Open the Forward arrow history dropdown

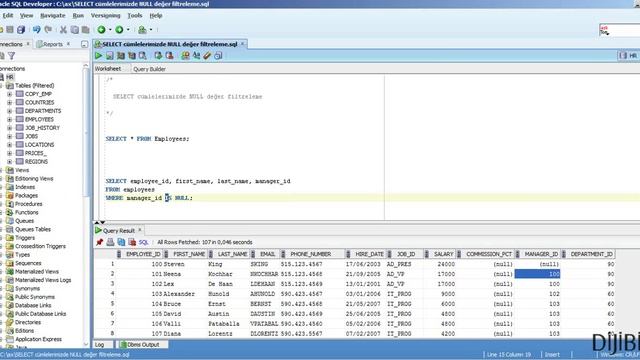pos(128,29)
